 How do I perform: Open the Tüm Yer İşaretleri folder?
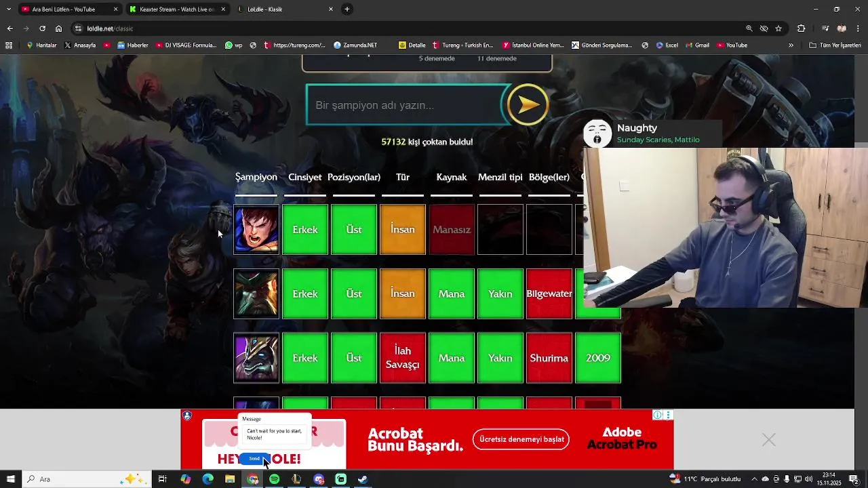point(835,45)
